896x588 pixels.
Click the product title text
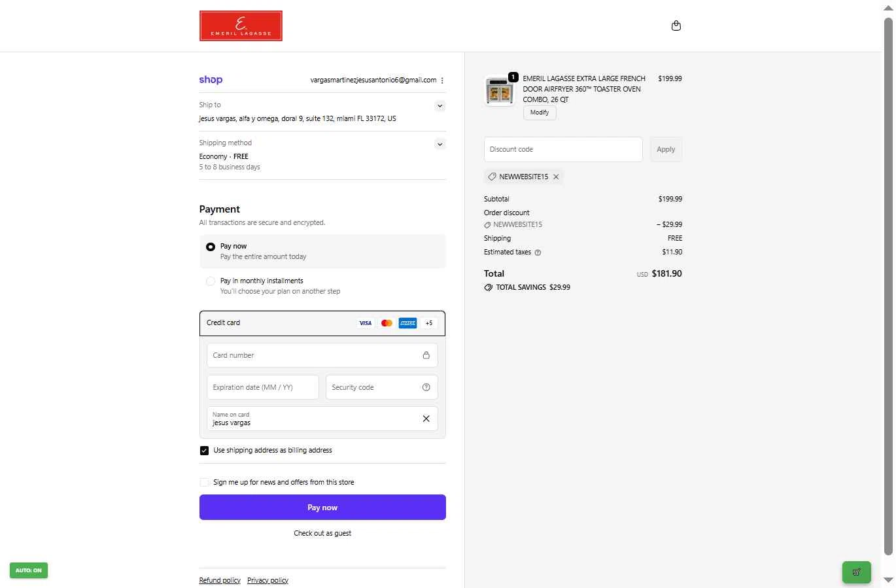[584, 89]
